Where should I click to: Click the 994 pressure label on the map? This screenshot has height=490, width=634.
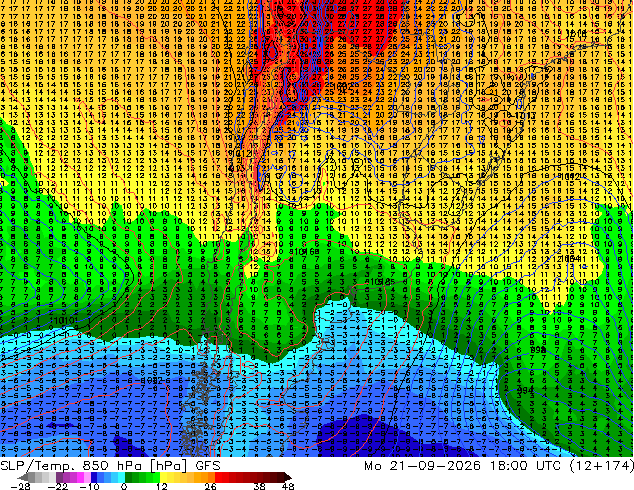tap(525, 390)
